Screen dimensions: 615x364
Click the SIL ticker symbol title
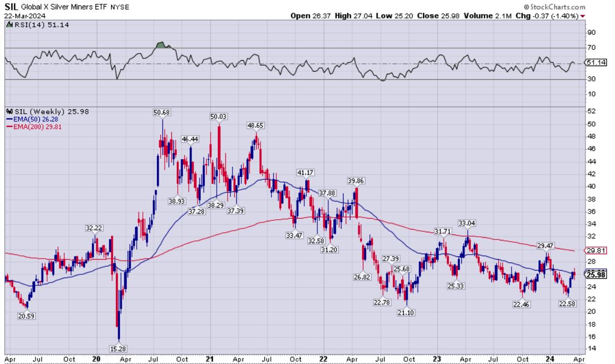[x=11, y=6]
